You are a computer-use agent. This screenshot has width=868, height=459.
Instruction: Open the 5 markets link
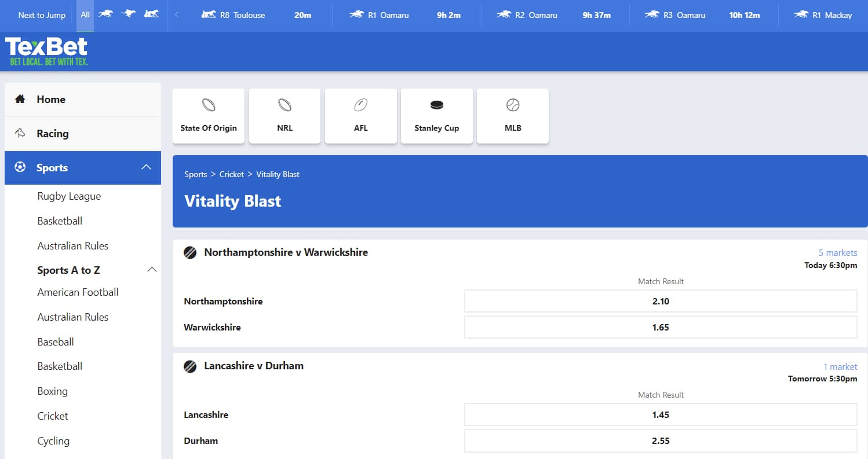coord(838,253)
